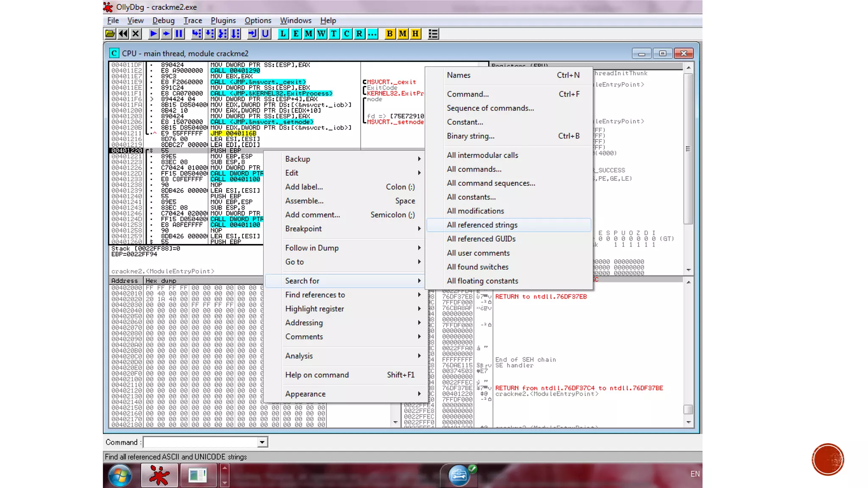Show Executable modules with E icon
868x488 pixels.
296,34
